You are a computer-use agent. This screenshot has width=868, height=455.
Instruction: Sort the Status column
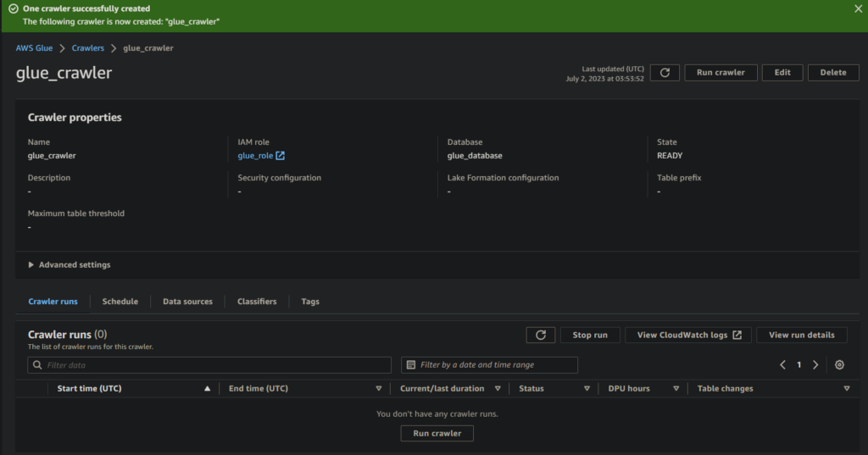[587, 389]
